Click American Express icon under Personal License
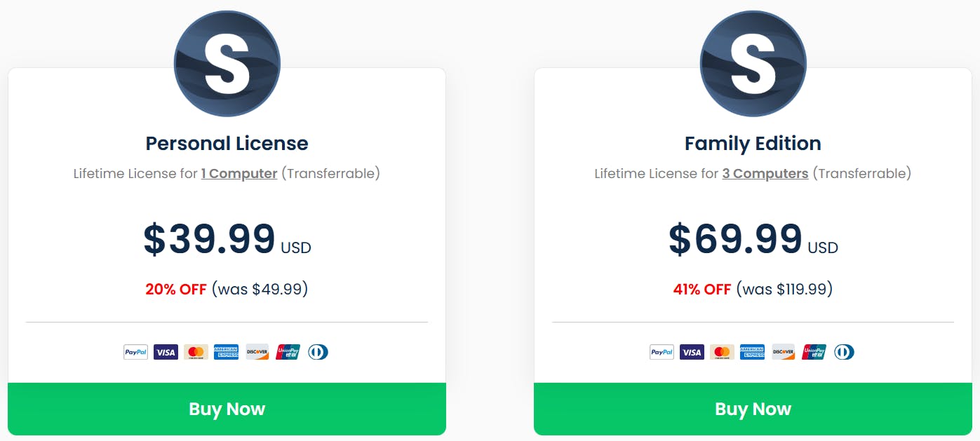Screen dimensions: 980x441 [x=227, y=352]
